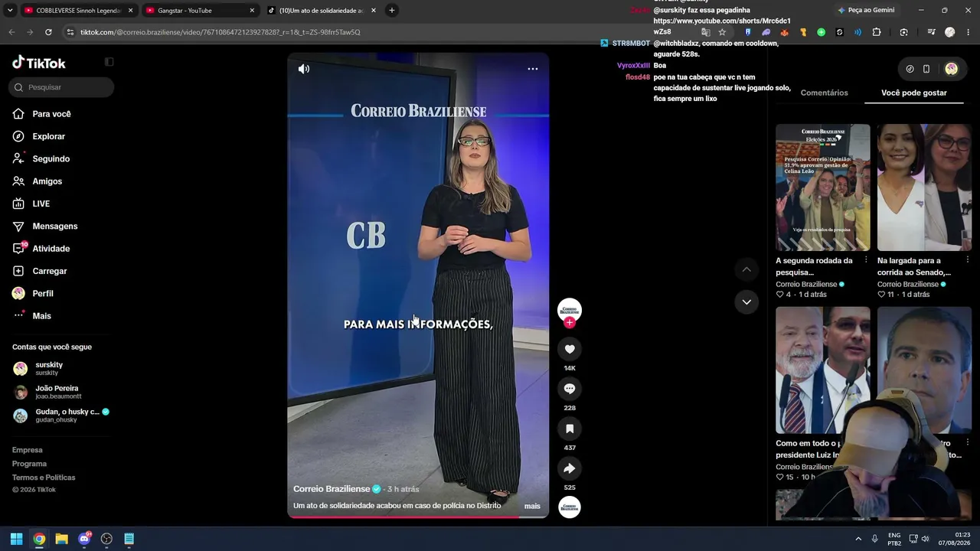Open the Chrome Extensions puzzle menu
Viewport: 980px width, 551px height.
click(x=877, y=32)
